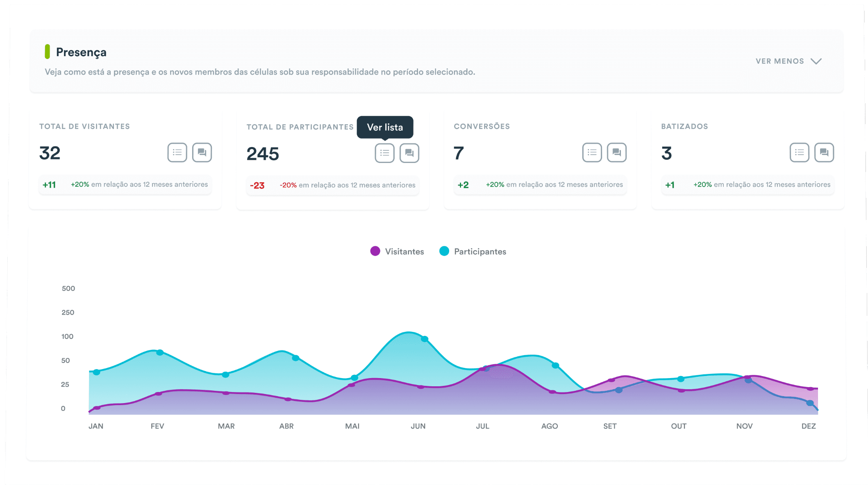Click the VER MENOS text link
Viewport: 868px width, 485px height.
(779, 61)
